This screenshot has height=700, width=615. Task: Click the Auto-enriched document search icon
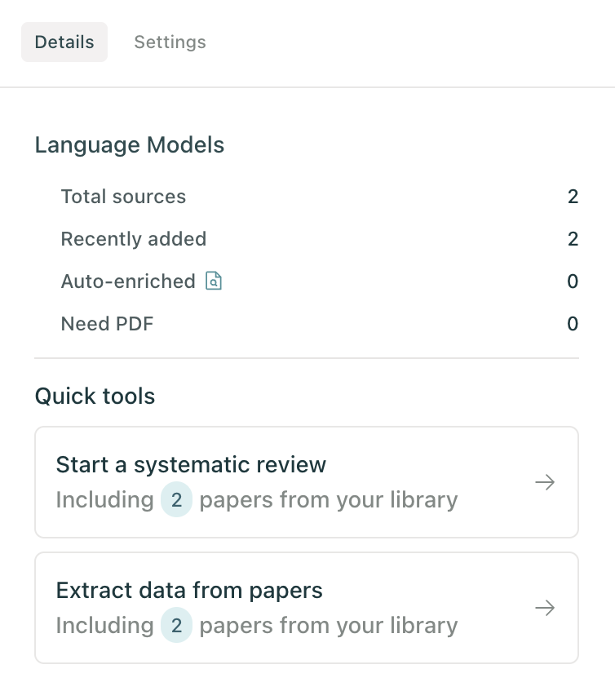pos(214,281)
